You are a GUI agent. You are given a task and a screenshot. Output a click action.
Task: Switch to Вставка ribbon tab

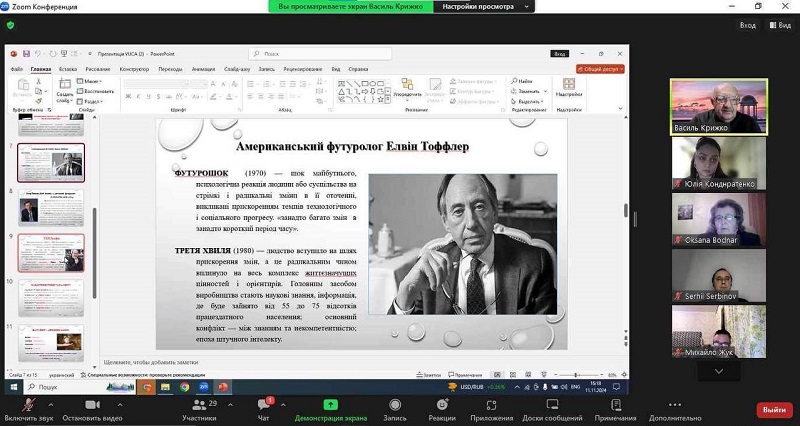point(67,69)
